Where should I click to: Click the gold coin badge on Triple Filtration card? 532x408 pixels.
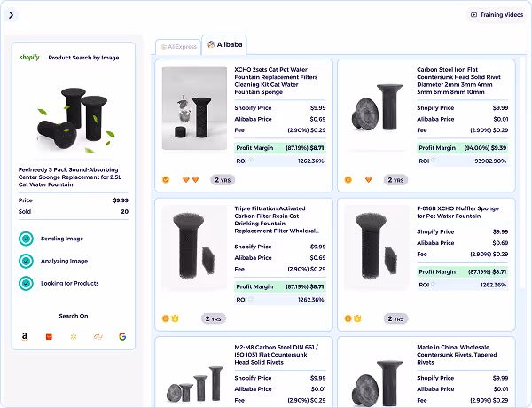point(166,318)
